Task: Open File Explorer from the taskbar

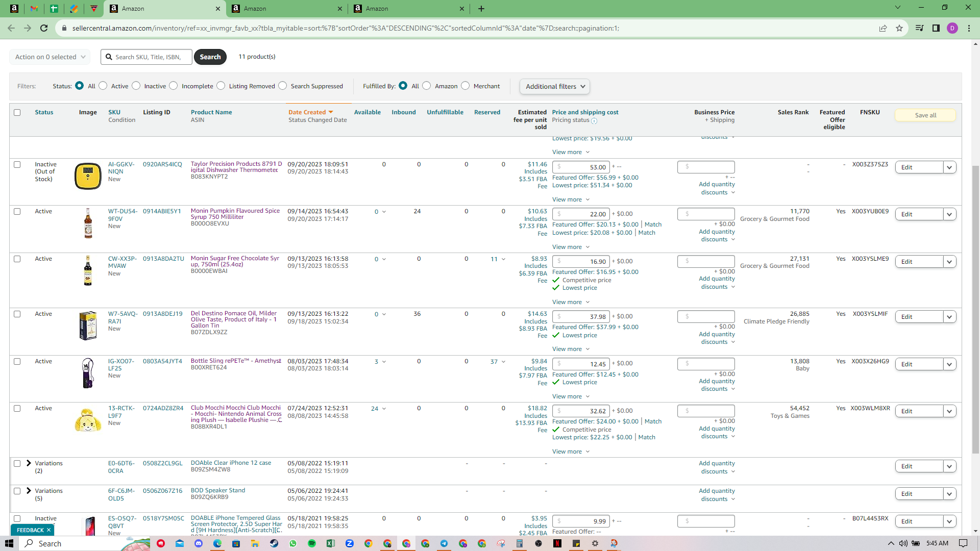Action: click(x=255, y=543)
